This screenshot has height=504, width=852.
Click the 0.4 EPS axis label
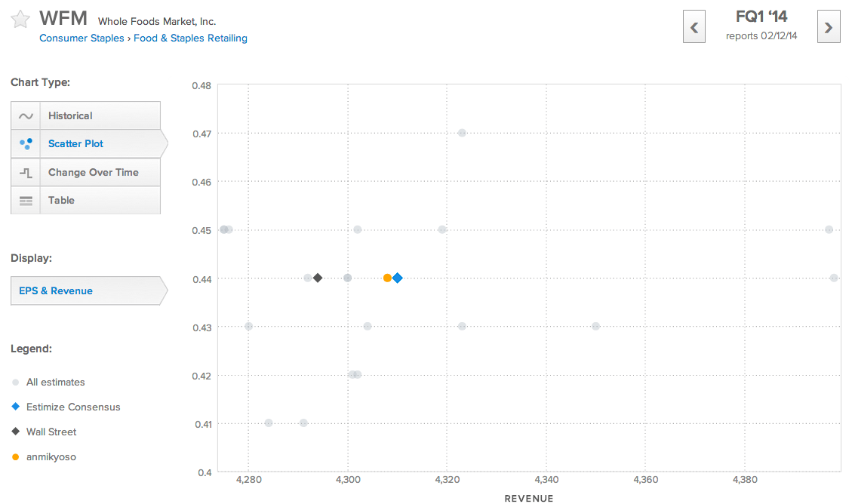coord(205,472)
